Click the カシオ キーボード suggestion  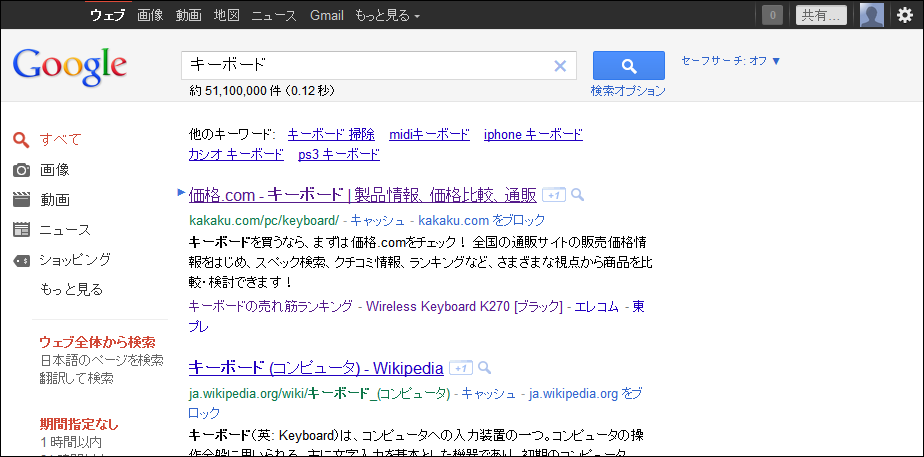(236, 155)
